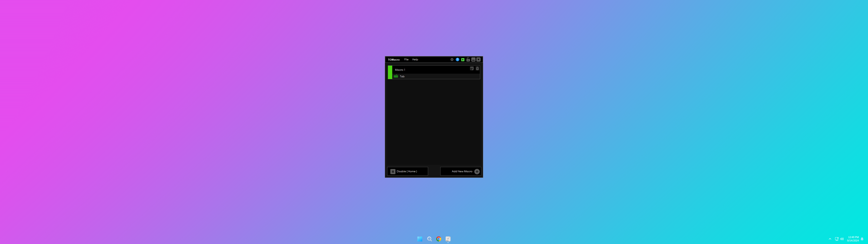Toggle Macro 1's green enabled bar

[x=390, y=73]
